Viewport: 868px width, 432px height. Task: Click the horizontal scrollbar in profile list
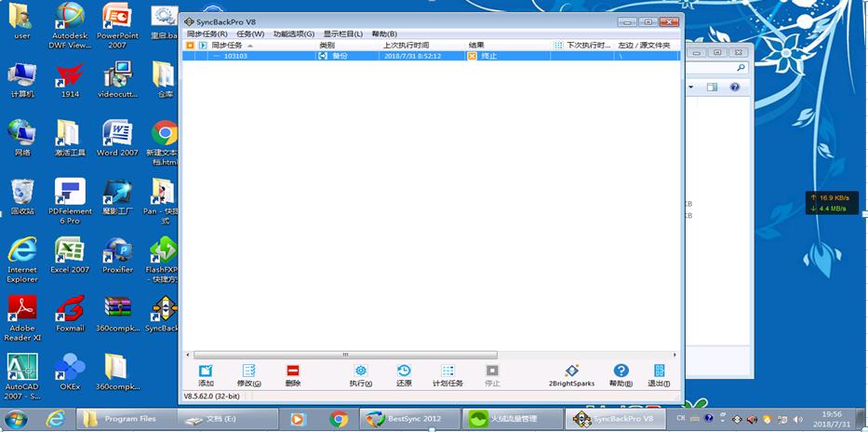click(x=344, y=355)
